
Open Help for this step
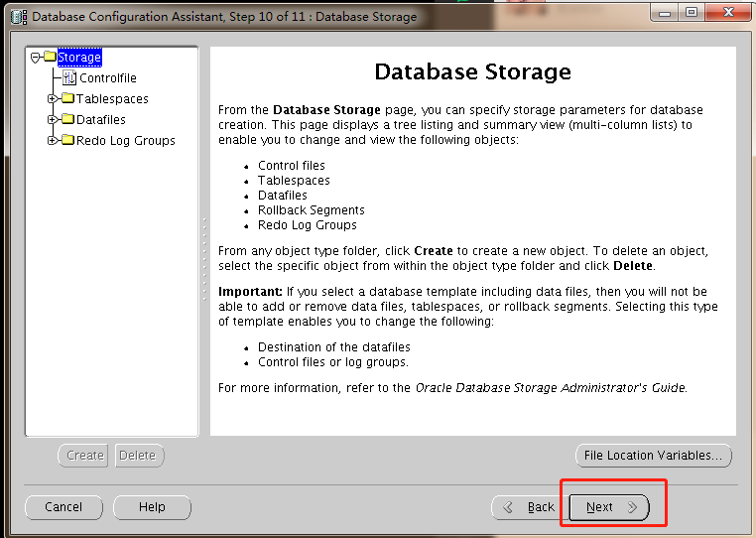click(152, 507)
